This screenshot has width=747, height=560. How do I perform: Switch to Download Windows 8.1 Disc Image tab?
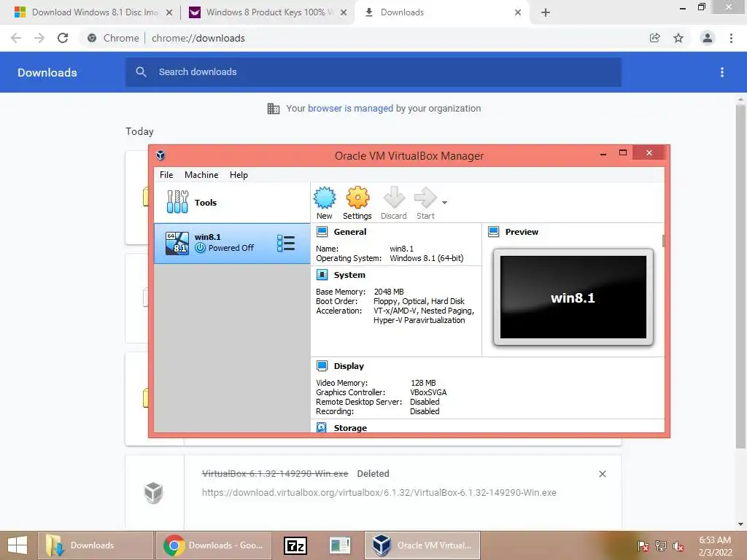point(93,12)
